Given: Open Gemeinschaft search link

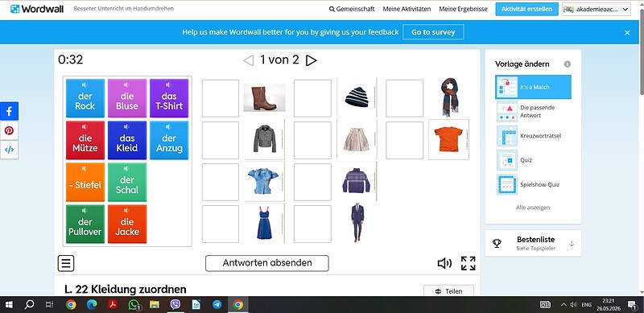Looking at the screenshot, I should [x=352, y=9].
